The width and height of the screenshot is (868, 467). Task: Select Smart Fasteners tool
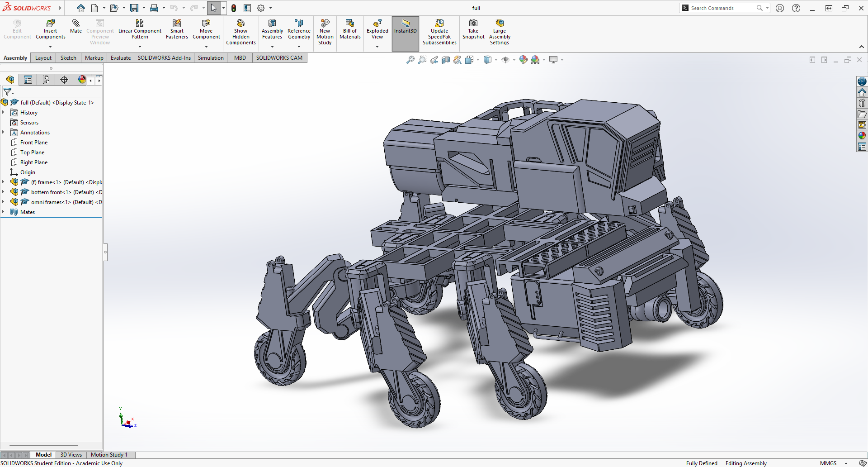(x=177, y=24)
